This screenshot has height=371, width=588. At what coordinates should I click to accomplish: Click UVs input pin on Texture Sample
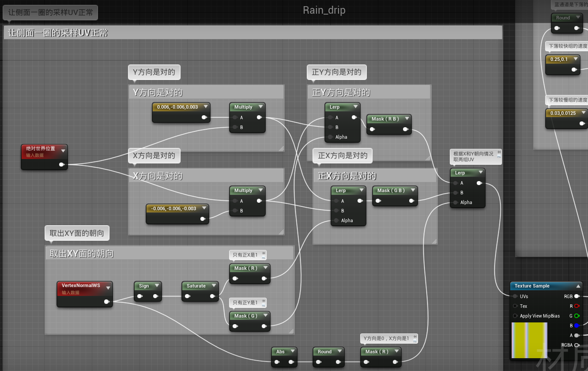[x=515, y=296]
